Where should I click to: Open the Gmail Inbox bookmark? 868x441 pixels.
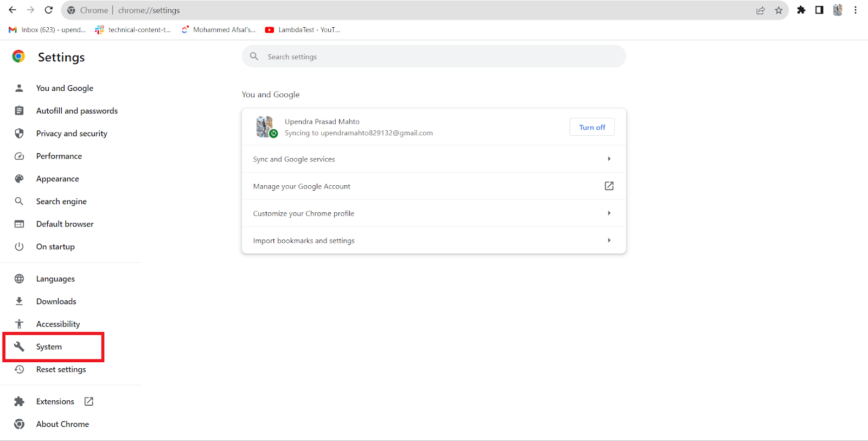47,30
